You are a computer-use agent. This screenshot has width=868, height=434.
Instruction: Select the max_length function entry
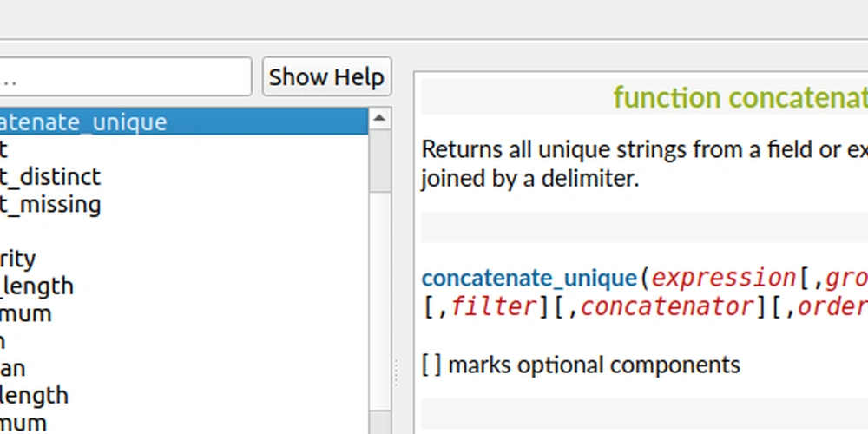tap(36, 286)
